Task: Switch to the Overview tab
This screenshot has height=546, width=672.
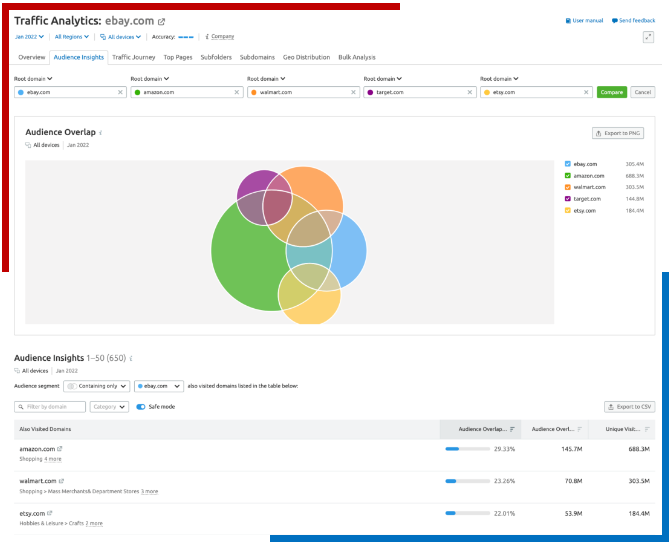Action: tap(32, 57)
